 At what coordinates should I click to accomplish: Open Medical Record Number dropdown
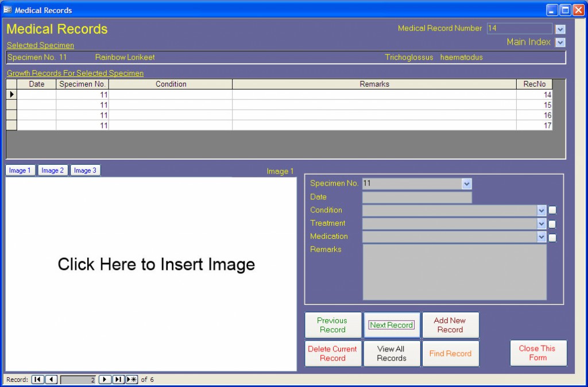[x=560, y=29]
